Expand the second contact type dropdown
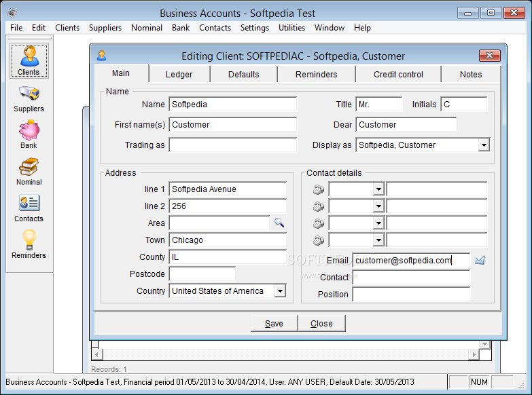 [x=378, y=206]
